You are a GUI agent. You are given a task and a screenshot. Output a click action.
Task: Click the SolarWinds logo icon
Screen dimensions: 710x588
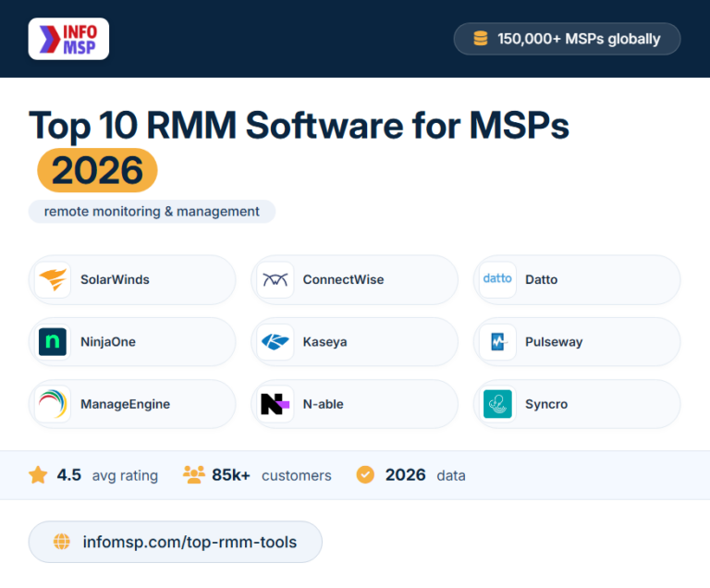coord(53,279)
